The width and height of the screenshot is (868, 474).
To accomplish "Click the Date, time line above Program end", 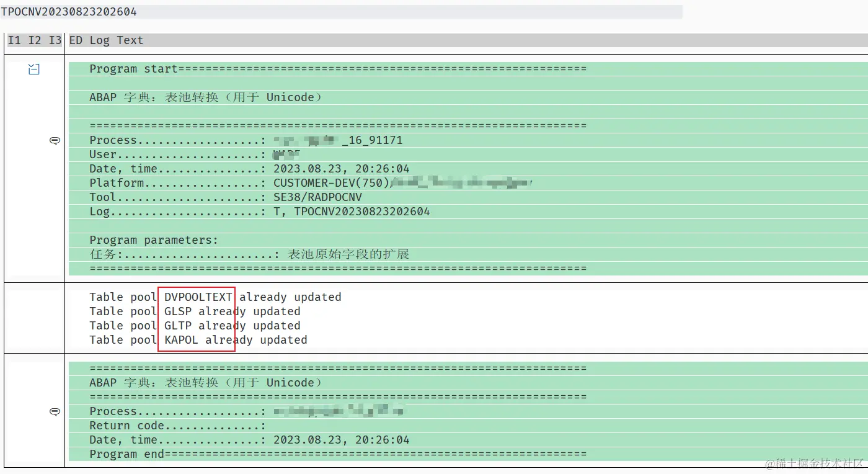I will (x=249, y=440).
